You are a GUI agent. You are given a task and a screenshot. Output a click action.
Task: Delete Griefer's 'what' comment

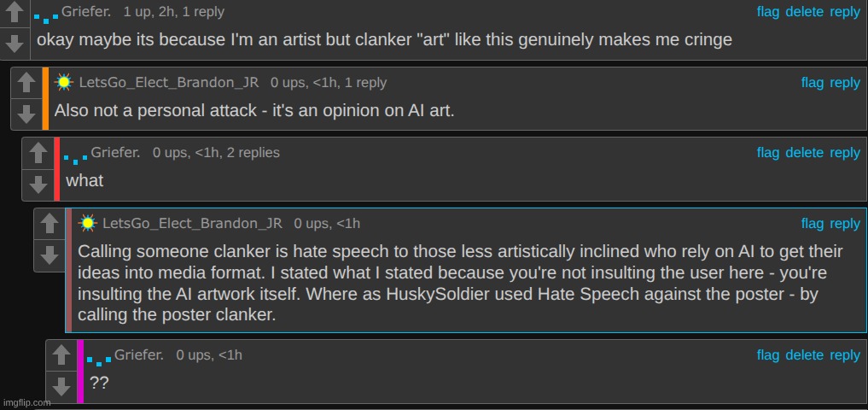click(x=804, y=153)
